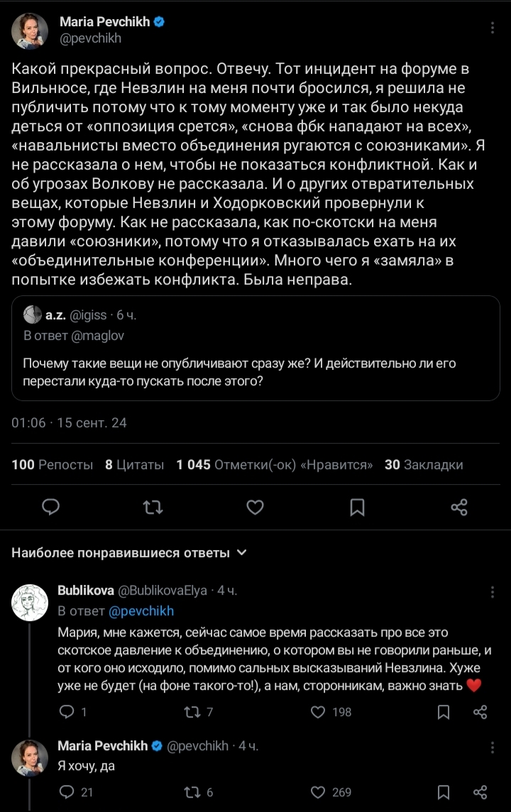Reply to Maria Pevchikh's main tweet

point(50,507)
